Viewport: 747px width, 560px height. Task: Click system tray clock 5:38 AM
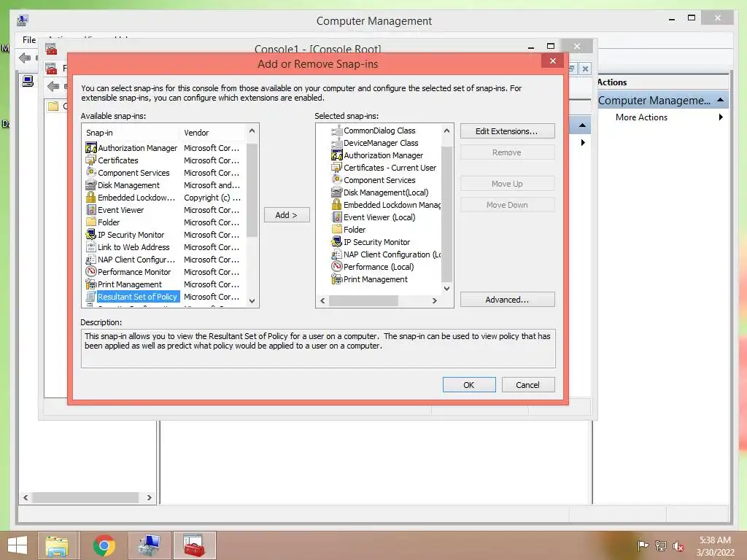[x=715, y=540]
